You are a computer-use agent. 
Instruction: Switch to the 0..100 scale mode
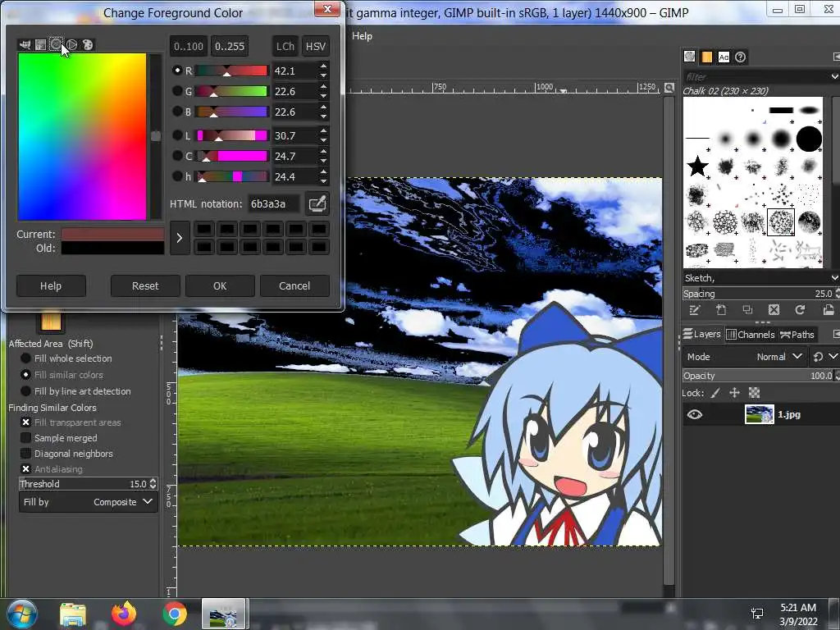pyautogui.click(x=189, y=46)
